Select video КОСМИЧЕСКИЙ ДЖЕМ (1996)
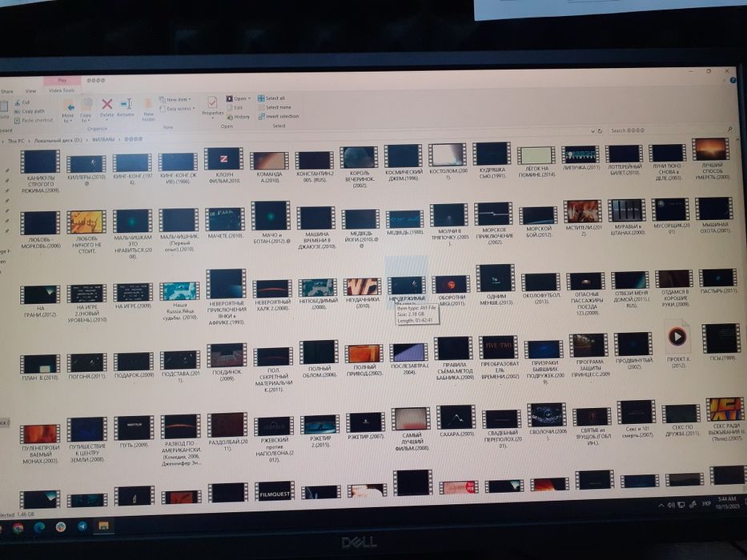Image resolution: width=747 pixels, height=560 pixels. coord(404,163)
